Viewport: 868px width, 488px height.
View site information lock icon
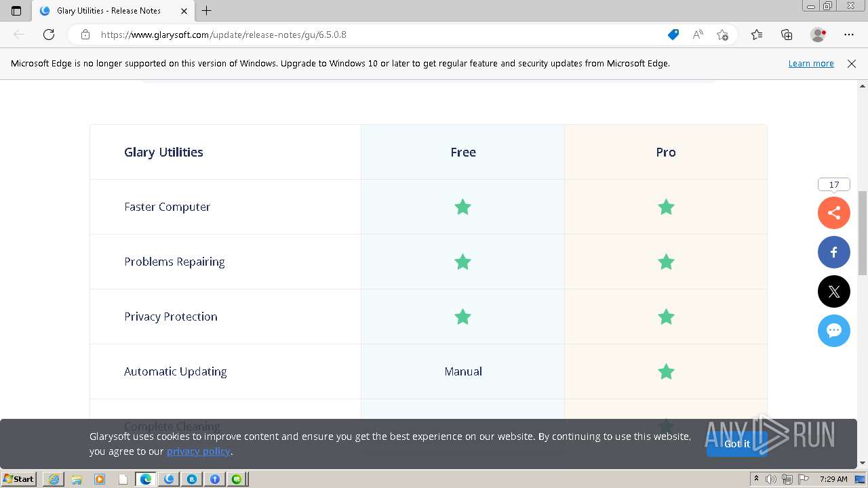85,35
